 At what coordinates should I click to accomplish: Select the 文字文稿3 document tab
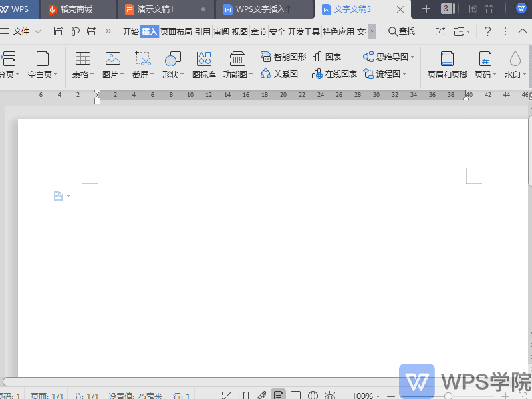(x=353, y=9)
